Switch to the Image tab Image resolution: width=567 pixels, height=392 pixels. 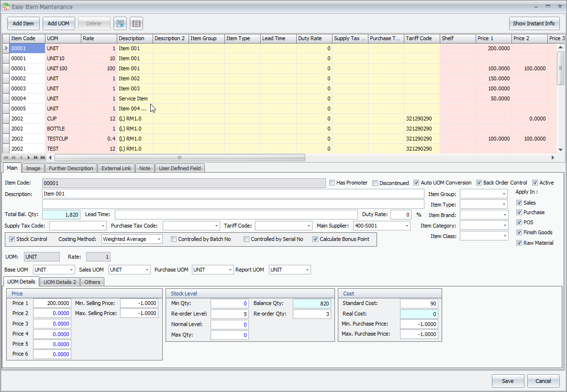coord(33,168)
